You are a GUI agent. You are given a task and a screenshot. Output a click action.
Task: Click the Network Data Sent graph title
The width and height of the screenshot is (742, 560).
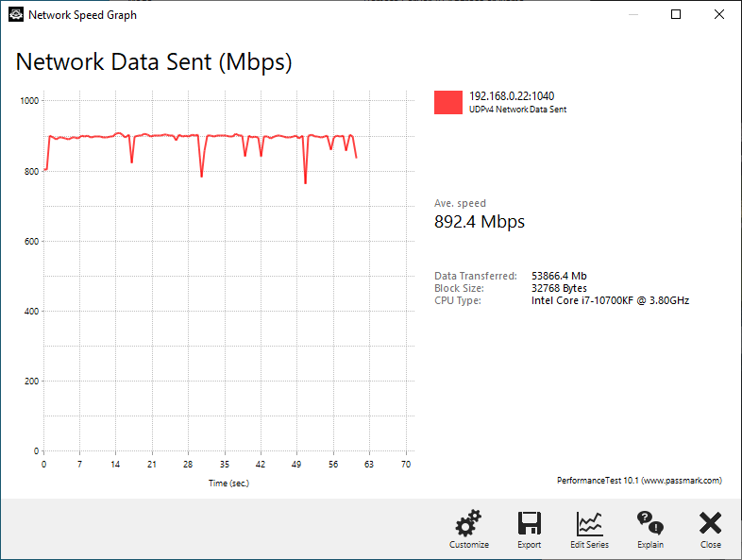click(x=154, y=62)
